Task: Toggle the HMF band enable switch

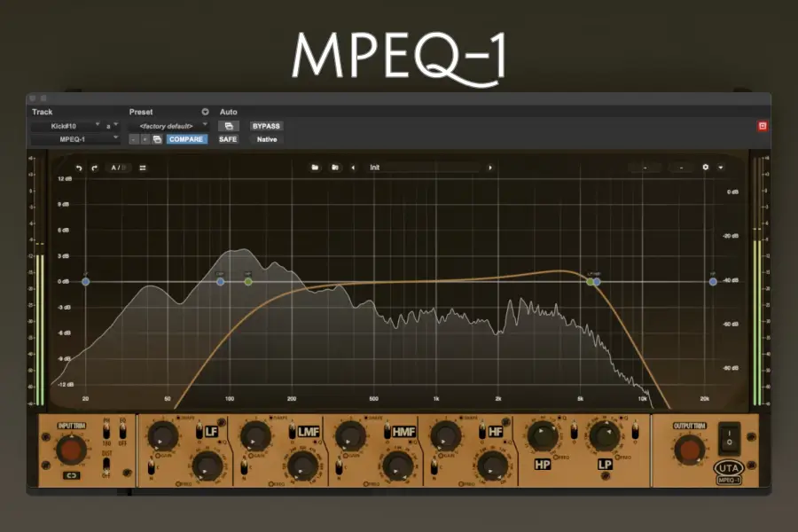Action: pos(387,432)
